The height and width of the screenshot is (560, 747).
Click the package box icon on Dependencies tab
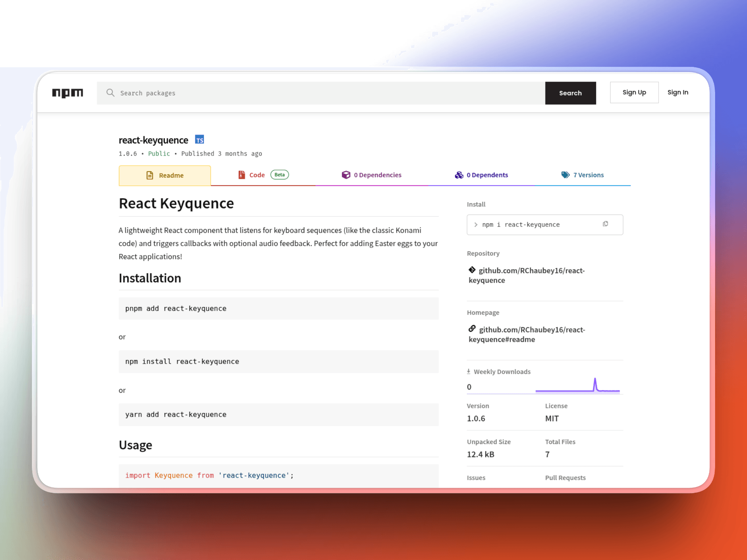346,175
